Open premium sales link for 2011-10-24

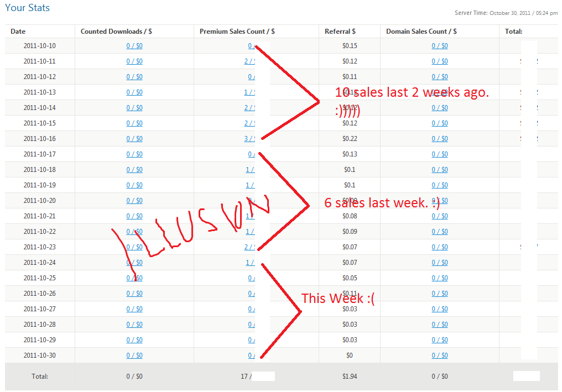(x=250, y=263)
